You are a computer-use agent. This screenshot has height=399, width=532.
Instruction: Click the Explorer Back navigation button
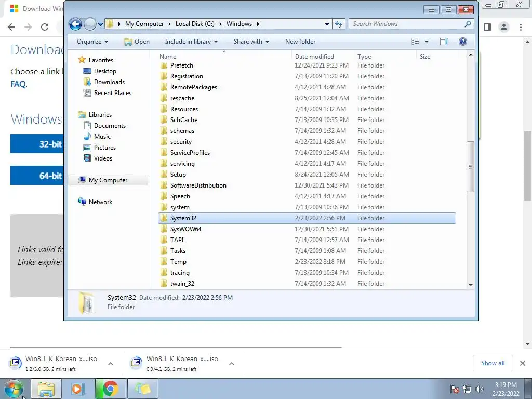pos(75,24)
